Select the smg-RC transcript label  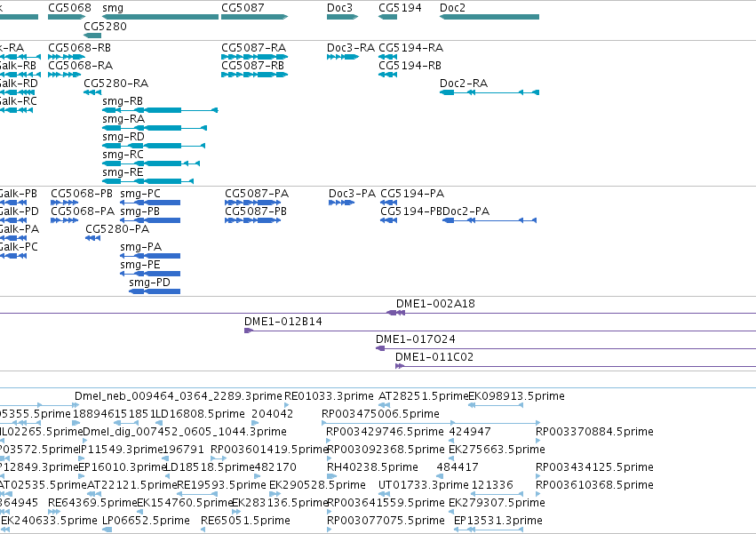point(123,155)
